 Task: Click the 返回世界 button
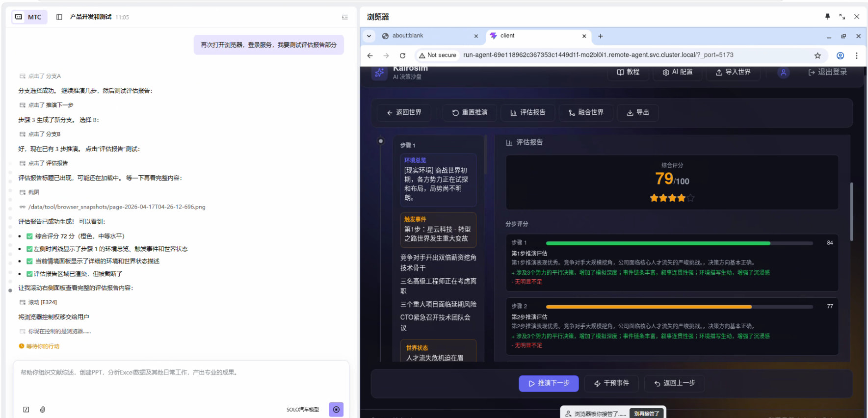(404, 112)
